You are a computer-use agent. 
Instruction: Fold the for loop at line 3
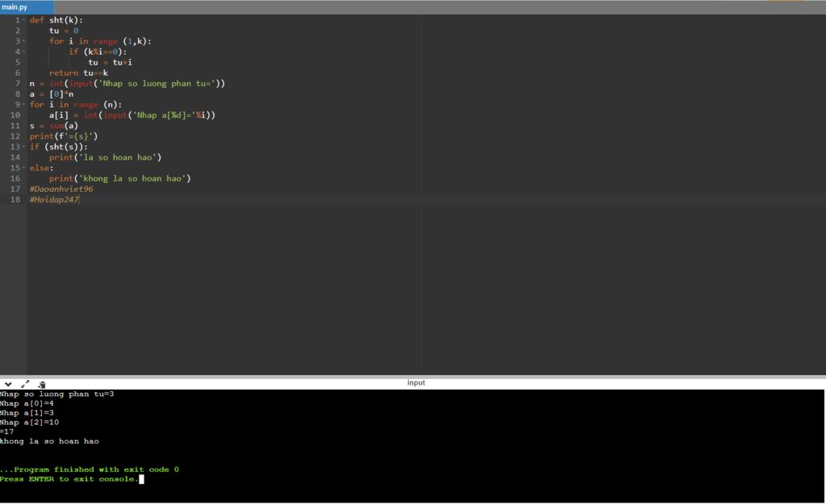point(23,41)
